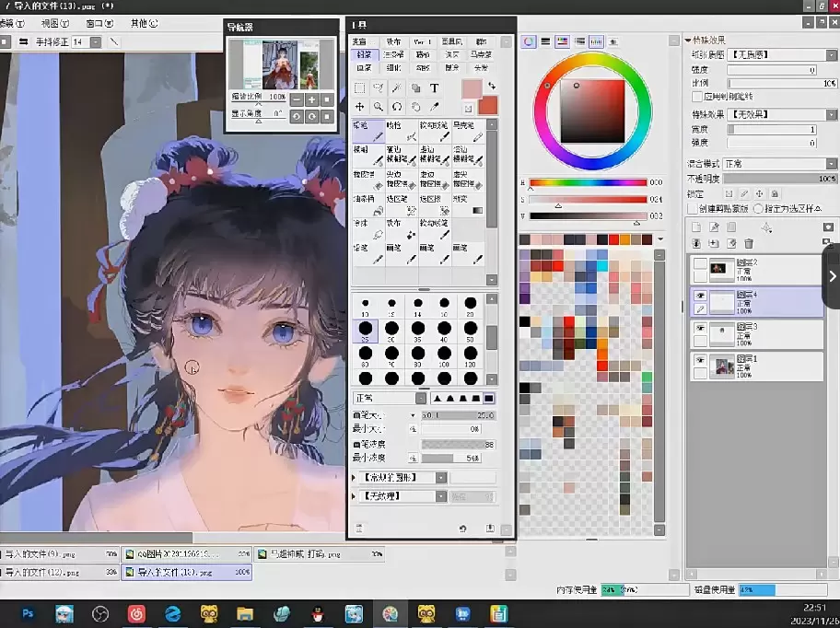
Task: Select 指定为选区样本 radio button
Action: click(758, 209)
